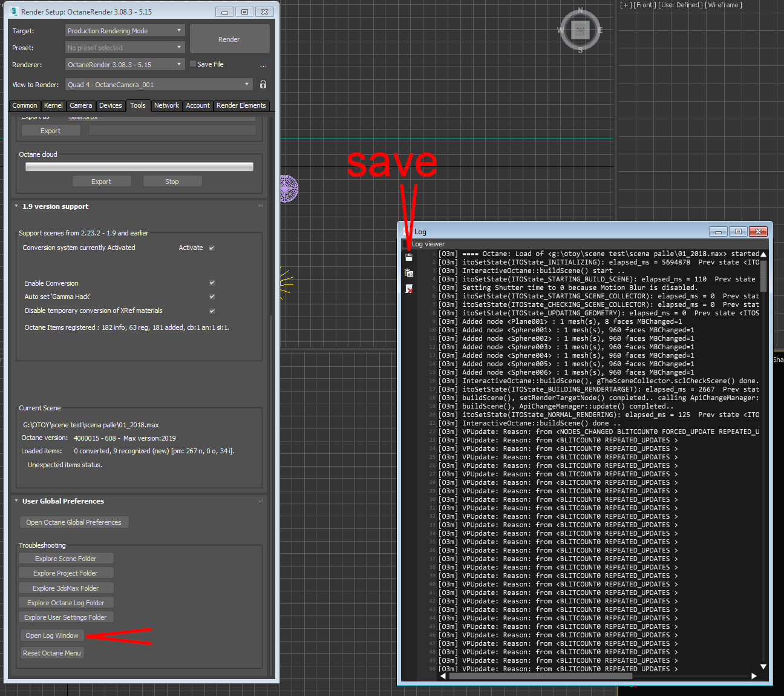
Task: Open the [+] viewport general menu
Action: pos(626,5)
